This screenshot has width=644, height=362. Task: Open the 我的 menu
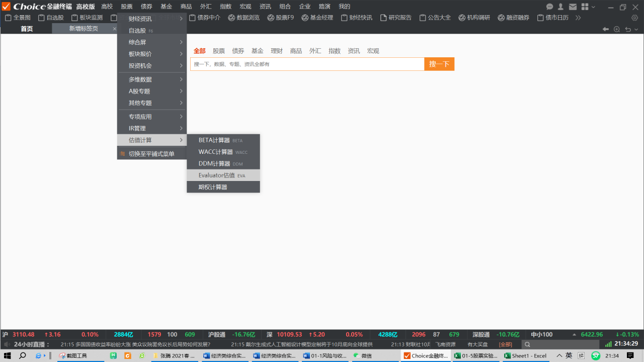[344, 7]
